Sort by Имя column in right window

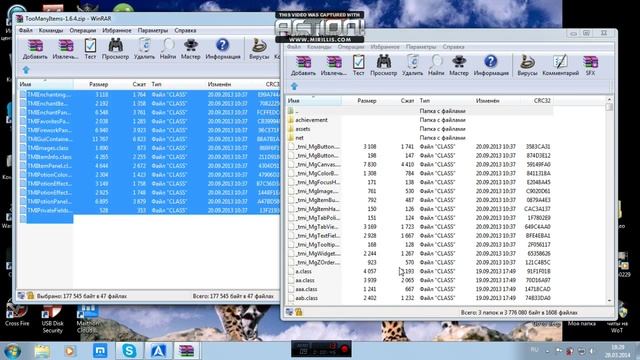click(313, 100)
